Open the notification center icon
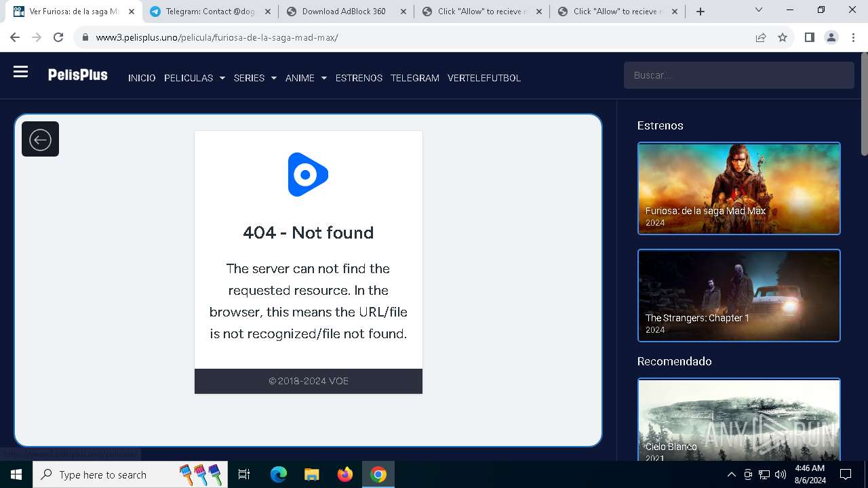868x488 pixels. (x=846, y=474)
